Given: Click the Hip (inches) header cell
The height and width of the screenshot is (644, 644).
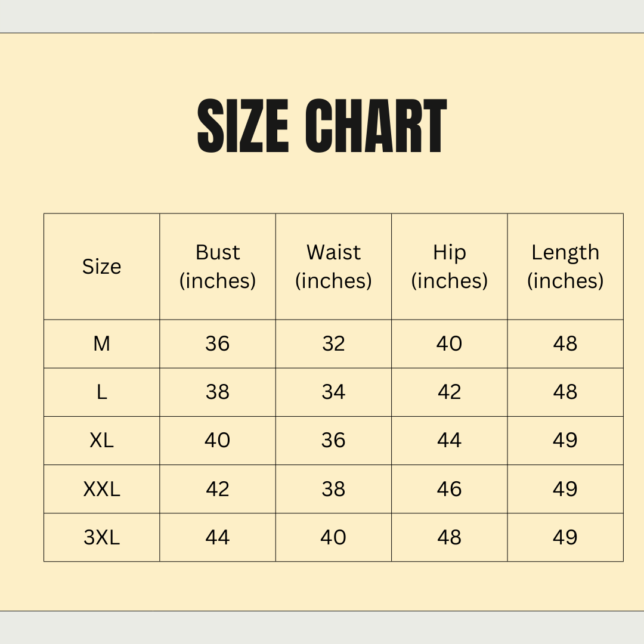Looking at the screenshot, I should pos(449,267).
